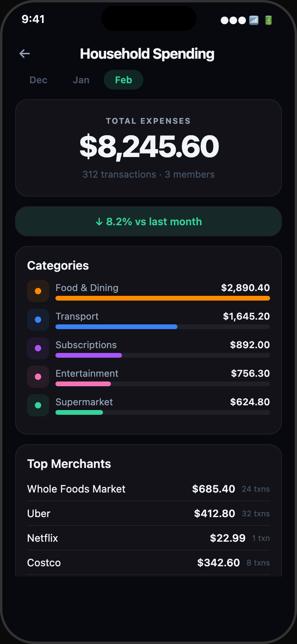
Task: Tap the 8.2% vs last month banner
Action: pos(148,221)
